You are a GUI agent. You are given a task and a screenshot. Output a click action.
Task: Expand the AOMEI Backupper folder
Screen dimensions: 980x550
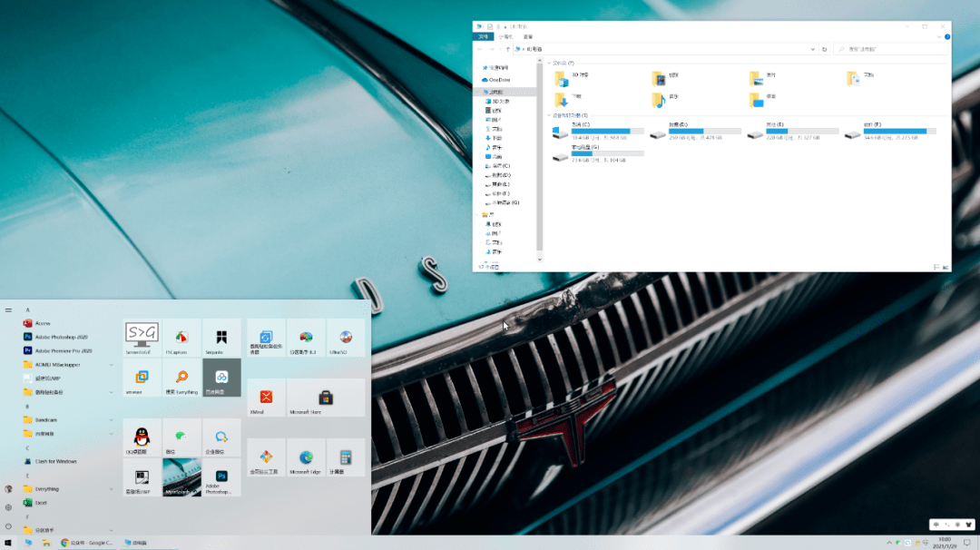coord(112,365)
